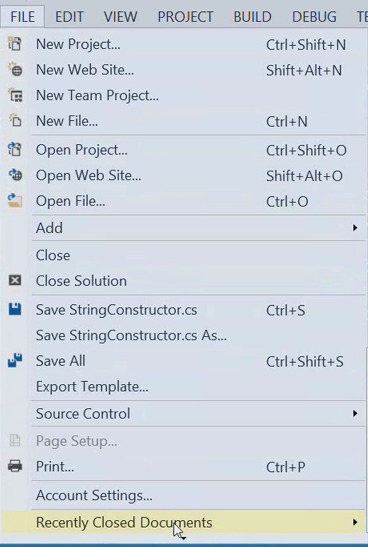Image resolution: width=368 pixels, height=547 pixels.
Task: Click the Open File folder icon
Action: (15, 201)
